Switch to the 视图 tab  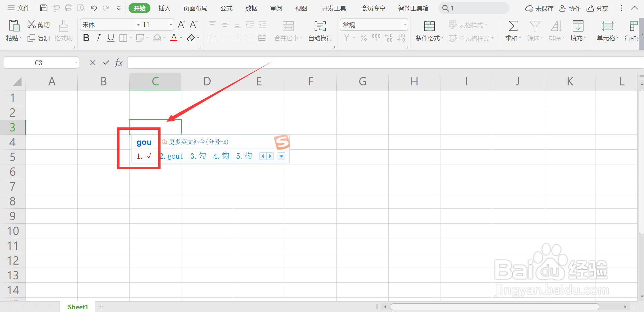pos(301,8)
